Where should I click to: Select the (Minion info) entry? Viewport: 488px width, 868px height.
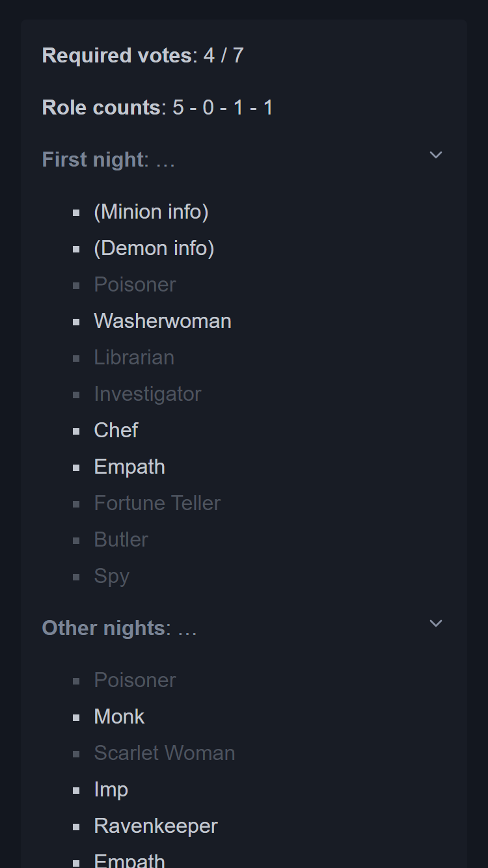tap(151, 211)
